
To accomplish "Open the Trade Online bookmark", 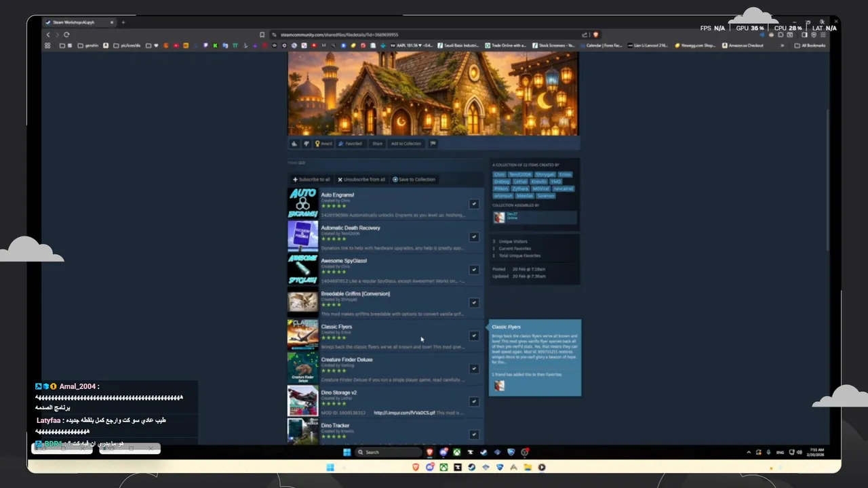I will tap(506, 45).
